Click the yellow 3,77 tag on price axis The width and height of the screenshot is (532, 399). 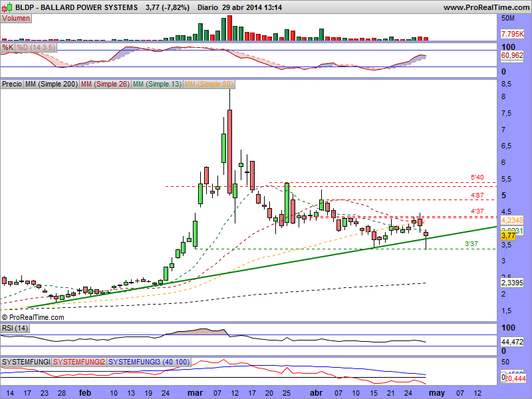pyautogui.click(x=508, y=236)
